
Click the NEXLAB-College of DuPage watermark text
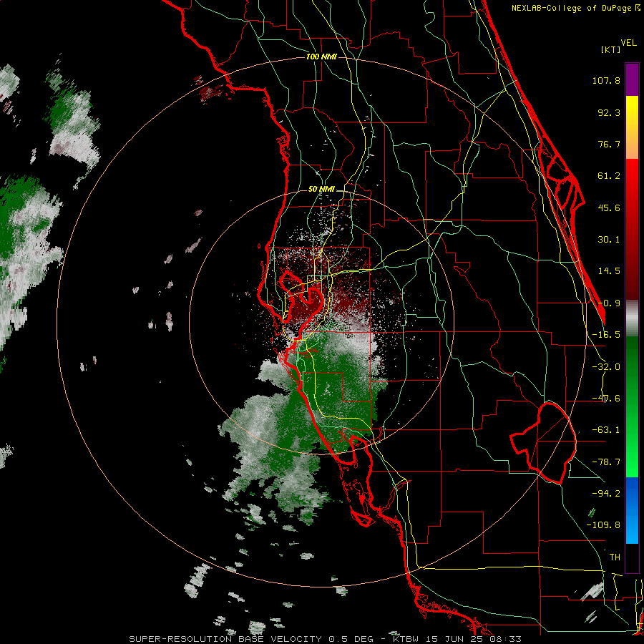576,8
